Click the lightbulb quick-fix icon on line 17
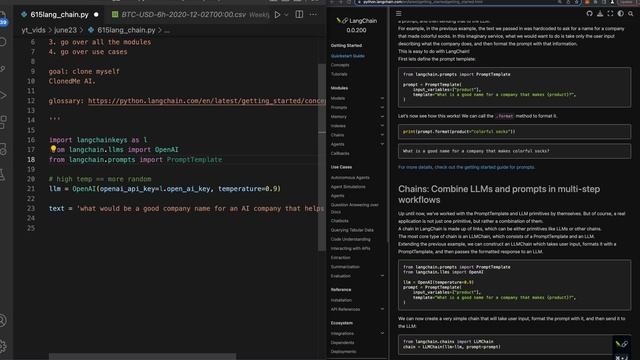This screenshot has width=640, height=360. (x=53, y=149)
